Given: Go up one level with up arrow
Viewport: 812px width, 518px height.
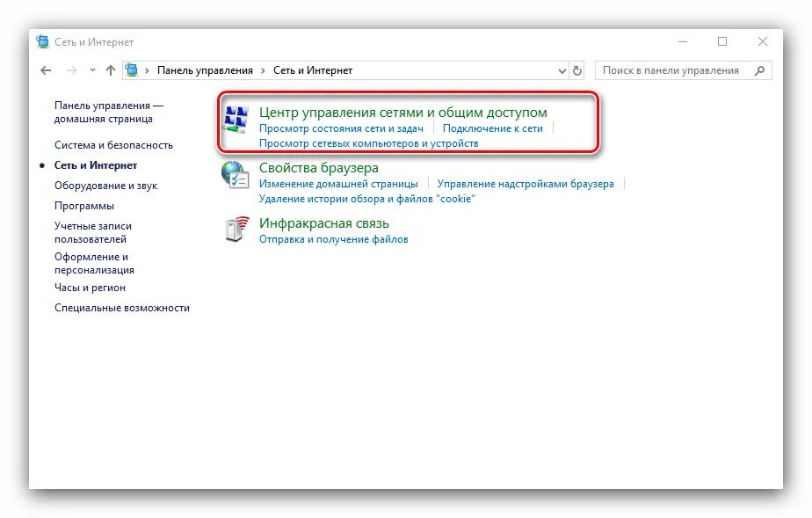Looking at the screenshot, I should click(x=111, y=70).
